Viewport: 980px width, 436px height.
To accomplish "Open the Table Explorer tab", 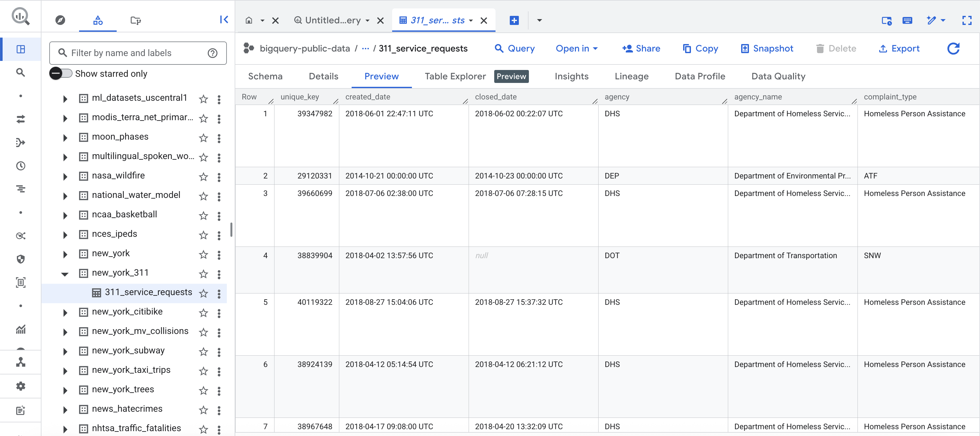I will click(x=455, y=76).
